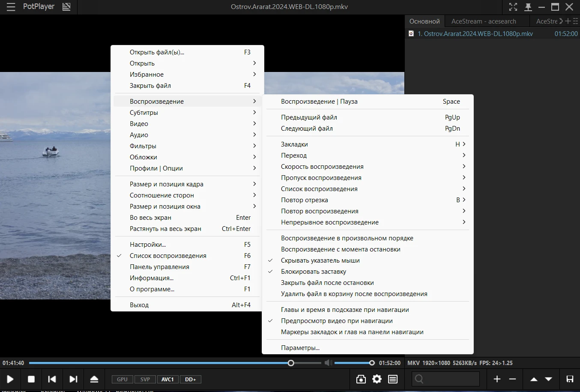Uncheck 'Скрывать указатель мыши' option
The width and height of the screenshot is (580, 392).
(x=320, y=260)
